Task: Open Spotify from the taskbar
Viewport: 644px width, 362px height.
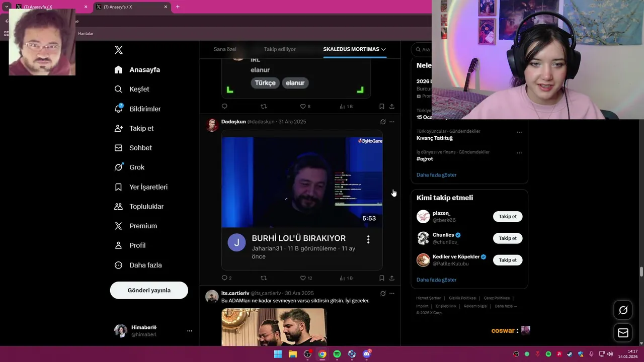Action: 337,354
